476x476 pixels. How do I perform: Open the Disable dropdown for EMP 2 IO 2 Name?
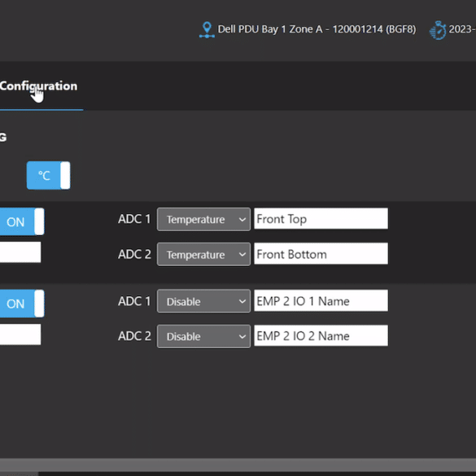(203, 336)
